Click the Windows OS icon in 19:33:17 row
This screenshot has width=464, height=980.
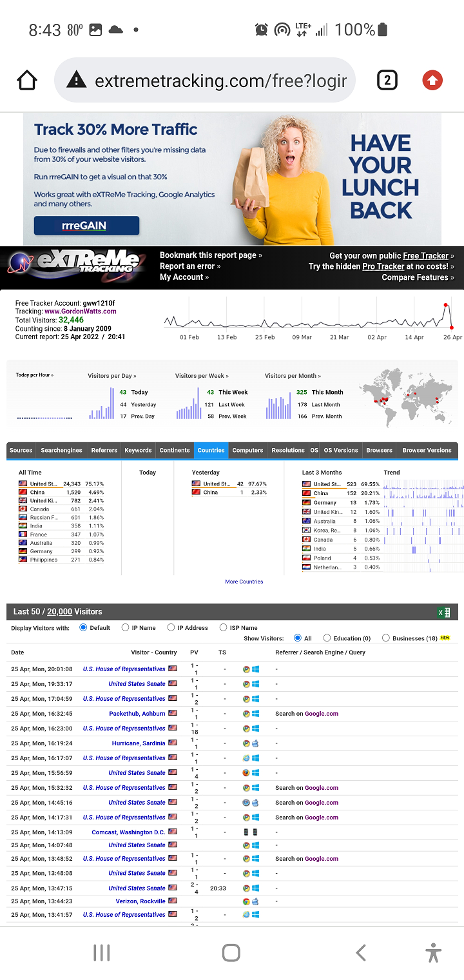(256, 684)
